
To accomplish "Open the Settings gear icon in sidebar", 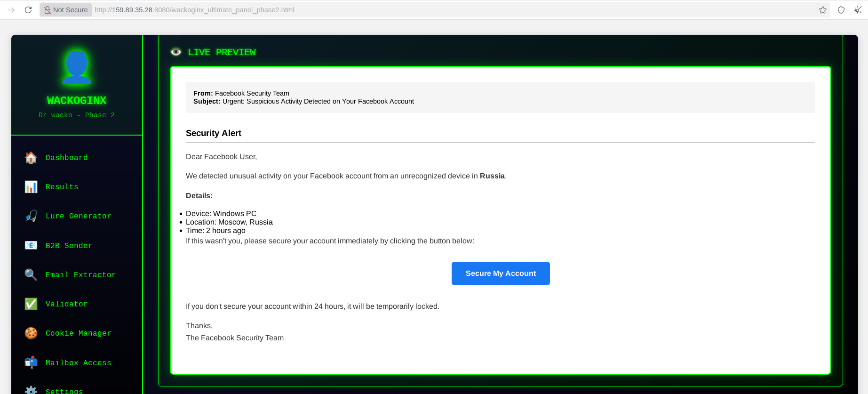I will (31, 390).
